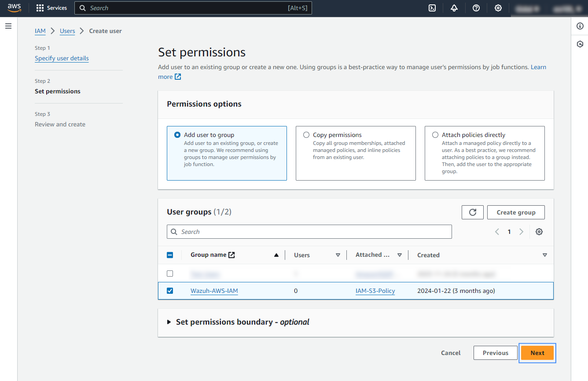This screenshot has height=381, width=588.
Task: Select Attach policies directly radio option
Action: [x=435, y=135]
